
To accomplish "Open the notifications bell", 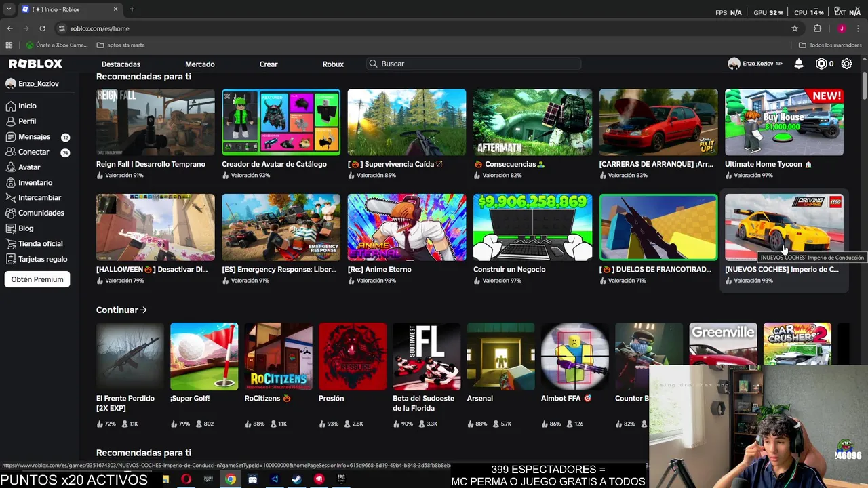I will click(799, 64).
